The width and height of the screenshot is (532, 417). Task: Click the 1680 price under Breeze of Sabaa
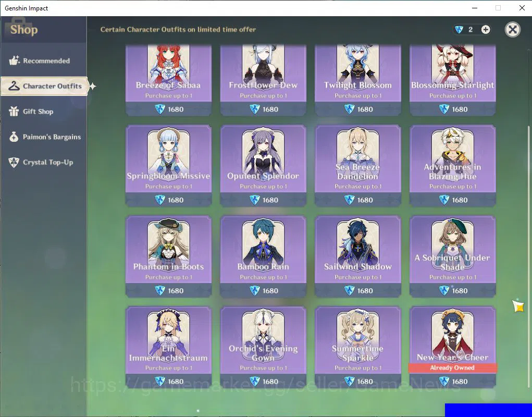point(176,109)
